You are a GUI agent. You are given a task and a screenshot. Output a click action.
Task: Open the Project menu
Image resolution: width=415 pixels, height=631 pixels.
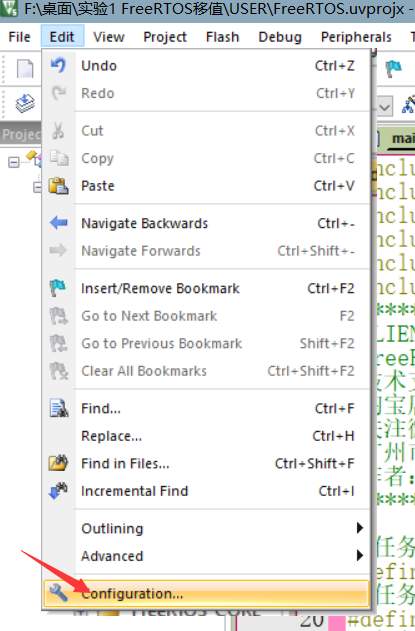[x=165, y=37]
